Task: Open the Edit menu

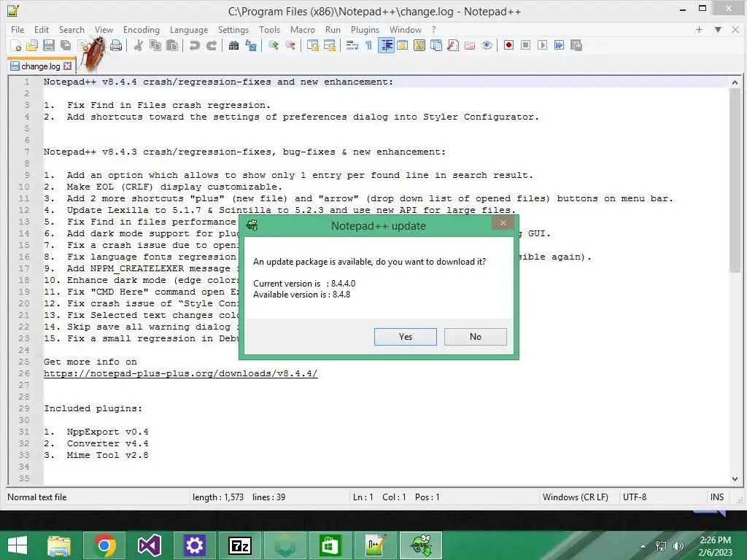Action: tap(42, 29)
